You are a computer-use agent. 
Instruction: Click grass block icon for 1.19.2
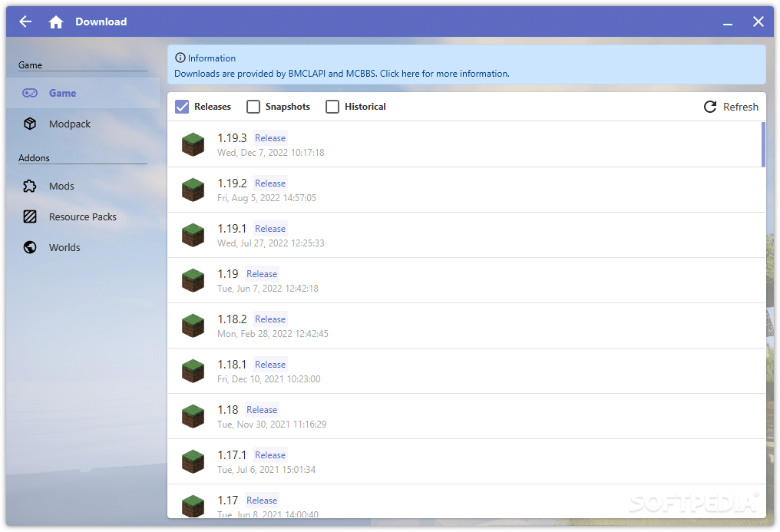(x=193, y=190)
